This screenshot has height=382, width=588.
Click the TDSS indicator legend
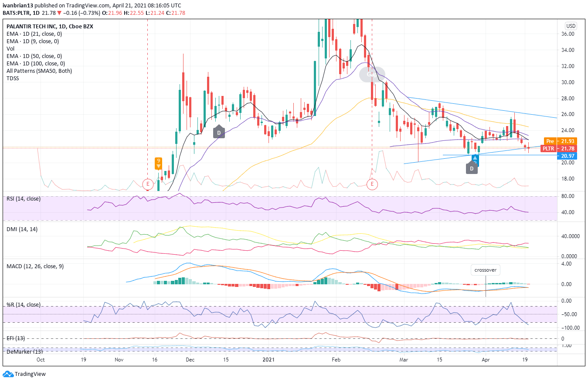click(13, 78)
